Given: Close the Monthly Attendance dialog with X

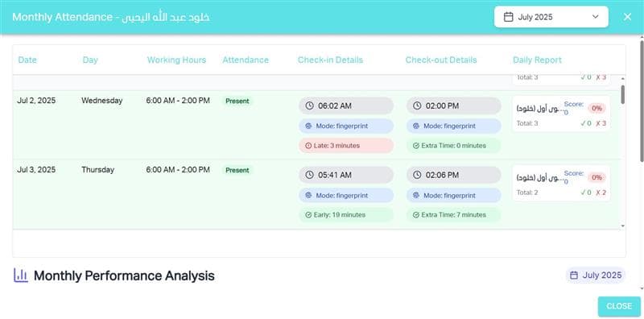Looking at the screenshot, I should 627,17.
